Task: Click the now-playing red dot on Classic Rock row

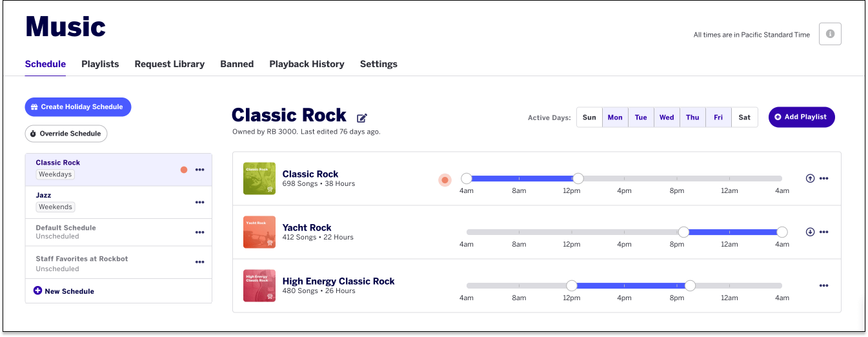Action: point(445,180)
